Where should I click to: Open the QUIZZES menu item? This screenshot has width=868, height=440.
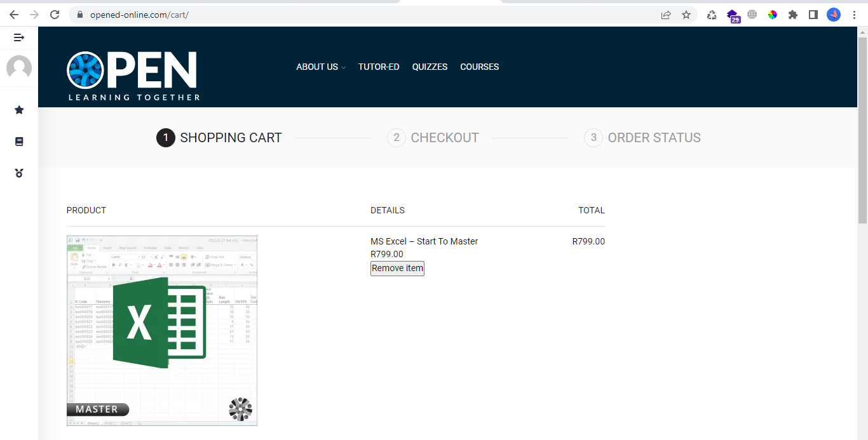coord(430,67)
